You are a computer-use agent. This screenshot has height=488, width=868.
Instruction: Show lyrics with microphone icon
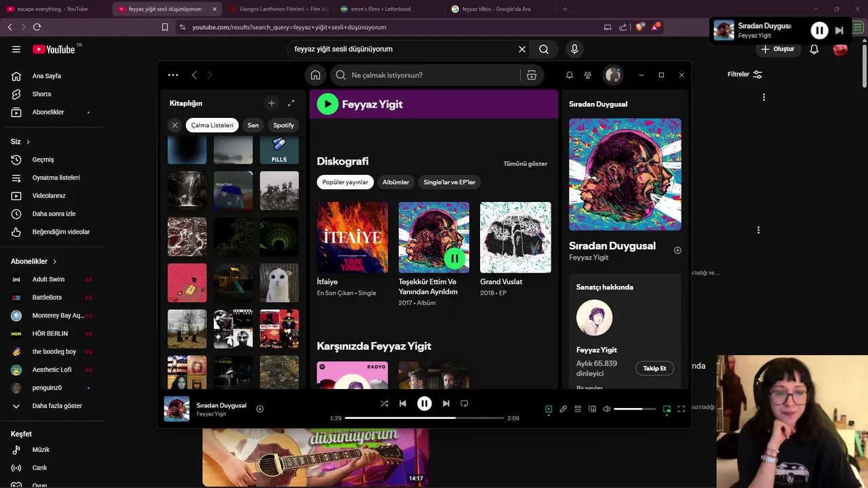[x=563, y=409]
